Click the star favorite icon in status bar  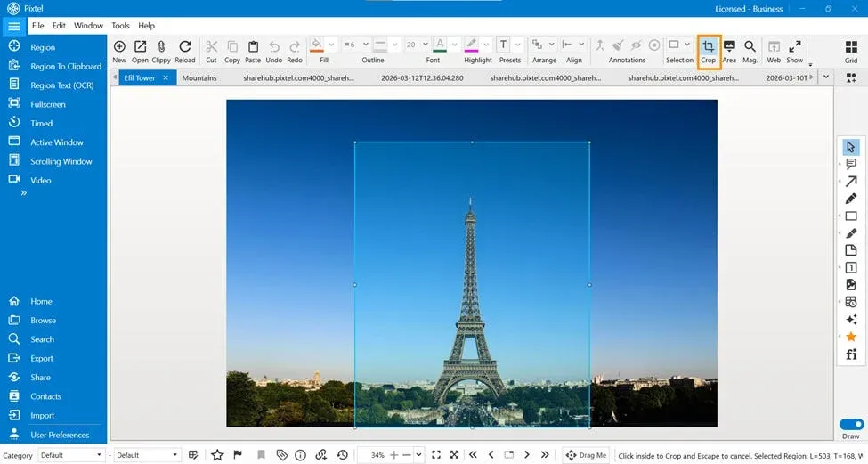tap(217, 455)
